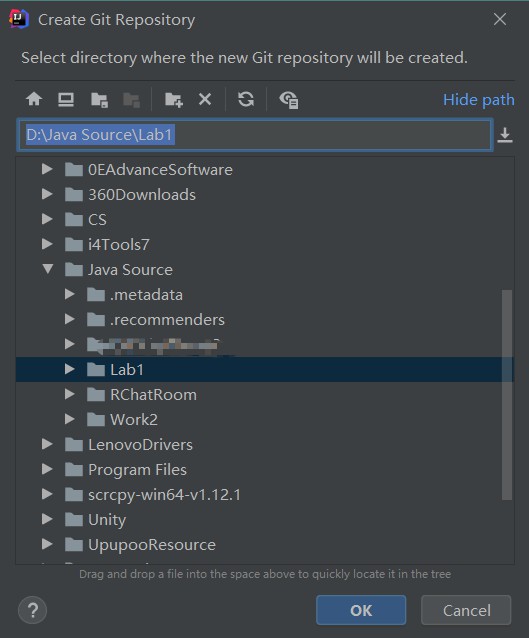
Task: Select the Program Files folder
Action: point(126,470)
